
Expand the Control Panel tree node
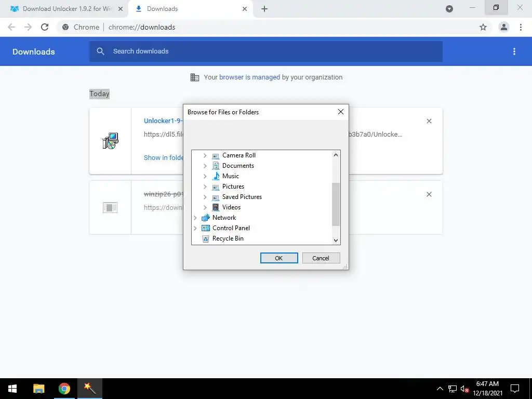point(195,229)
